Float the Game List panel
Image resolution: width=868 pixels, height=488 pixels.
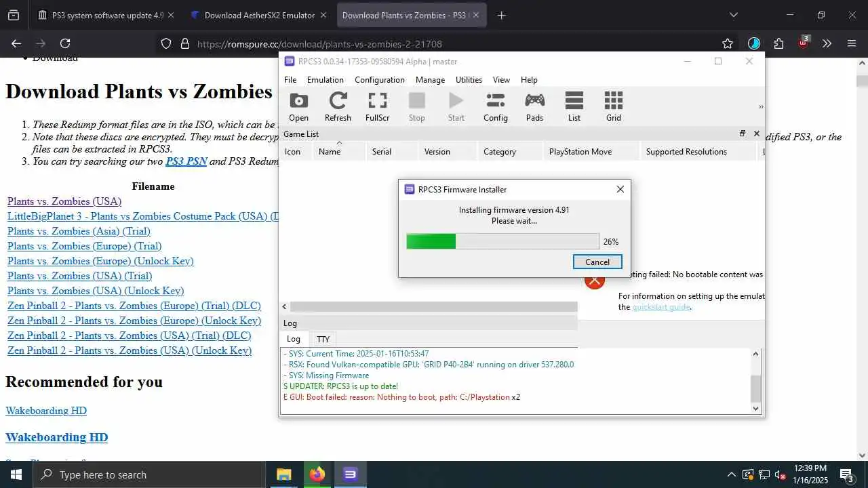coord(743,134)
